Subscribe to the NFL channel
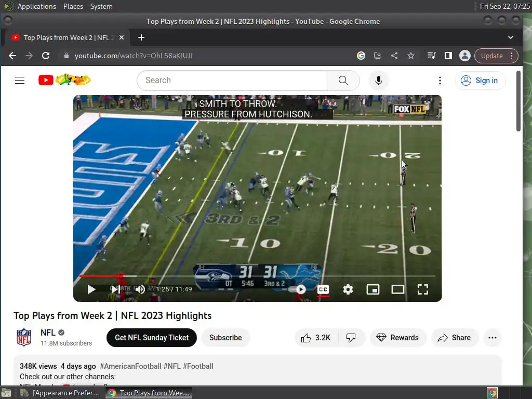 point(225,338)
